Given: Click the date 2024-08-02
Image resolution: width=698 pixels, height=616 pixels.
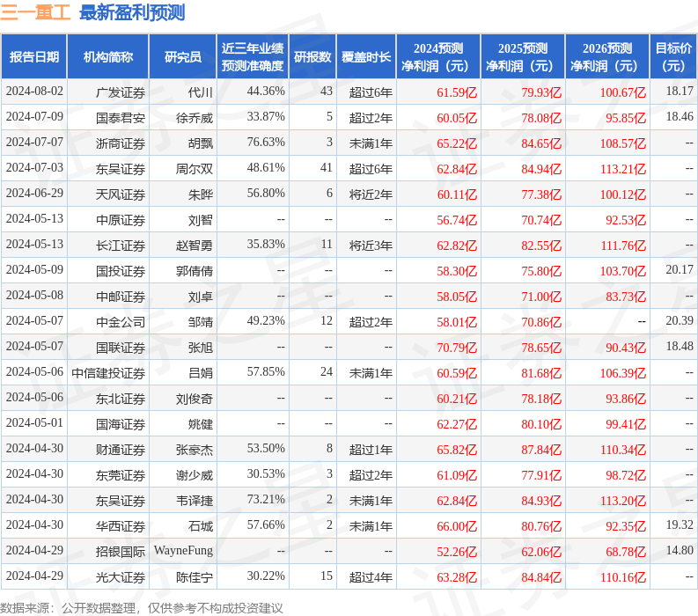Looking at the screenshot, I should (x=34, y=91).
